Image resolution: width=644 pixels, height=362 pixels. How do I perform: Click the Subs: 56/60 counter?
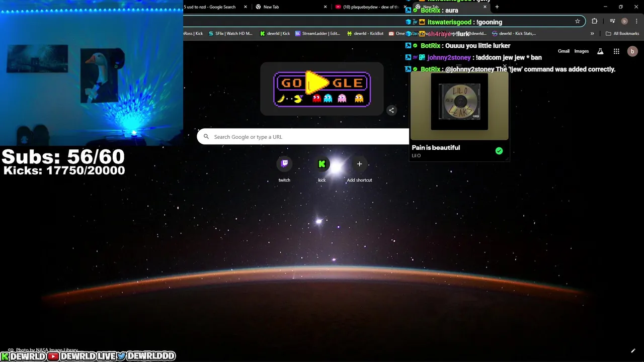(63, 157)
